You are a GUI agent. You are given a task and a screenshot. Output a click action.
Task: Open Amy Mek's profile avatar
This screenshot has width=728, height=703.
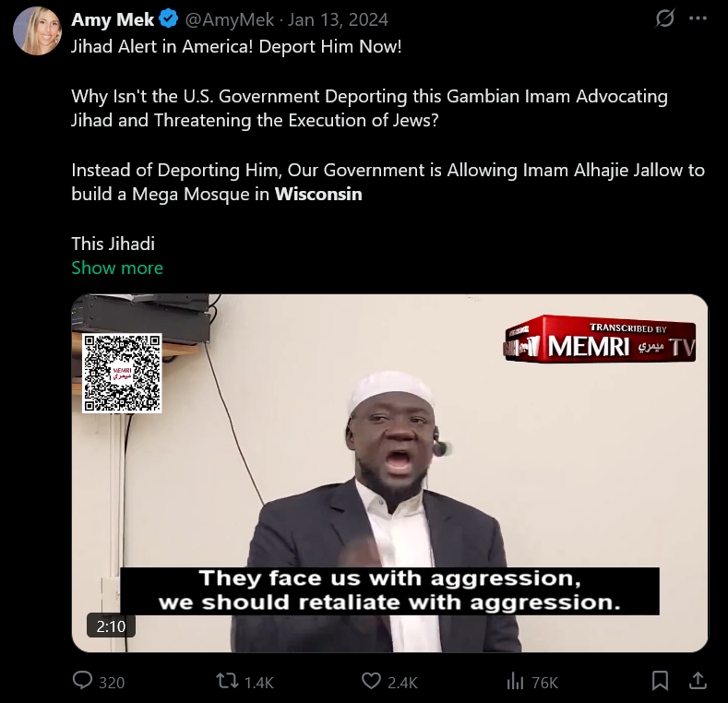37,31
